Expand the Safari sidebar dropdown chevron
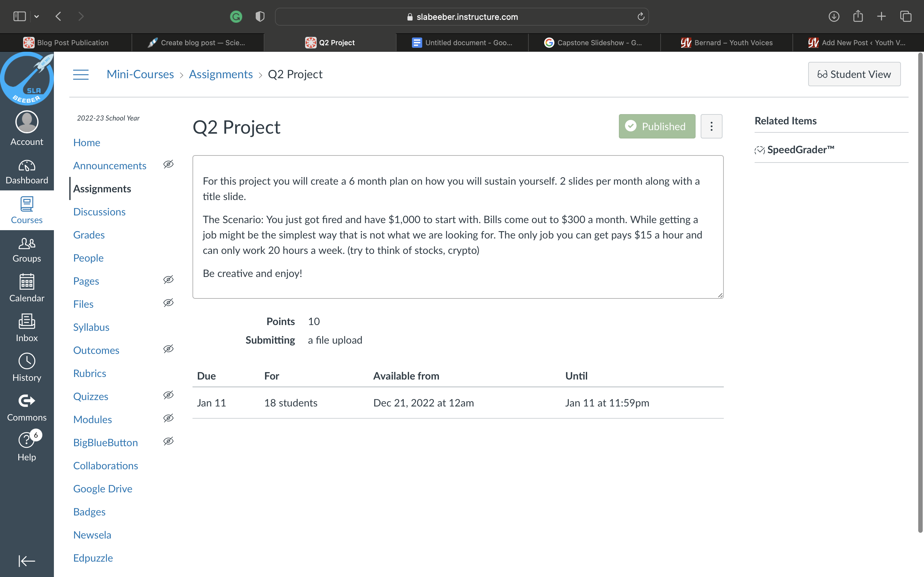 pos(37,16)
